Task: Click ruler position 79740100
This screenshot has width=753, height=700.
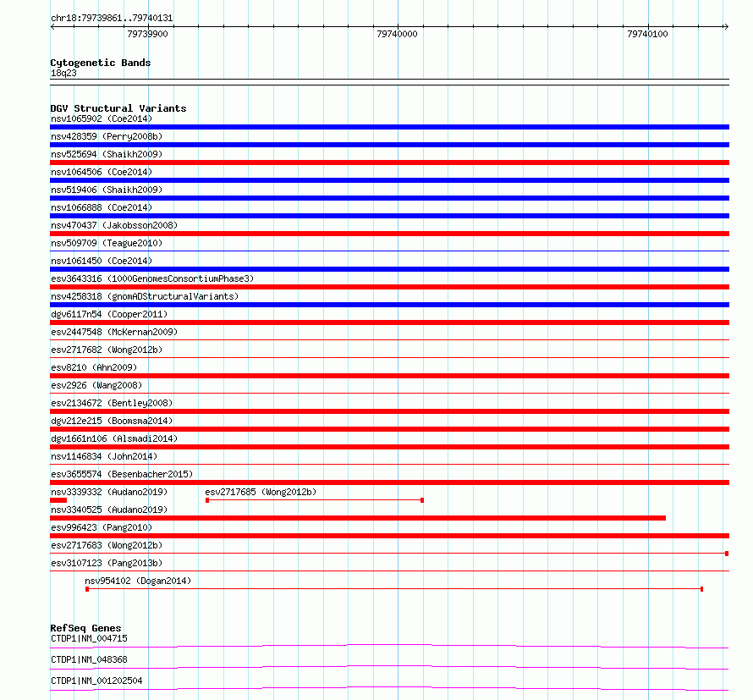Action: [647, 34]
